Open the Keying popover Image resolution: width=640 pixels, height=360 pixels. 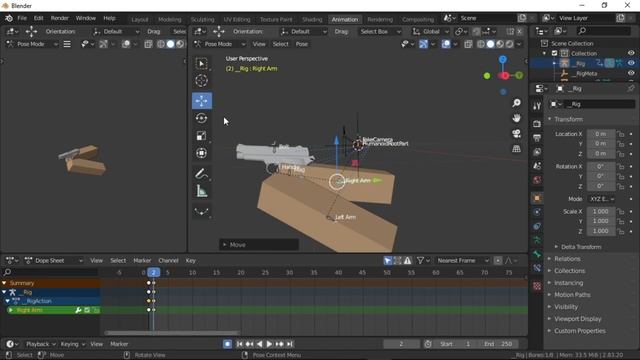coord(72,344)
